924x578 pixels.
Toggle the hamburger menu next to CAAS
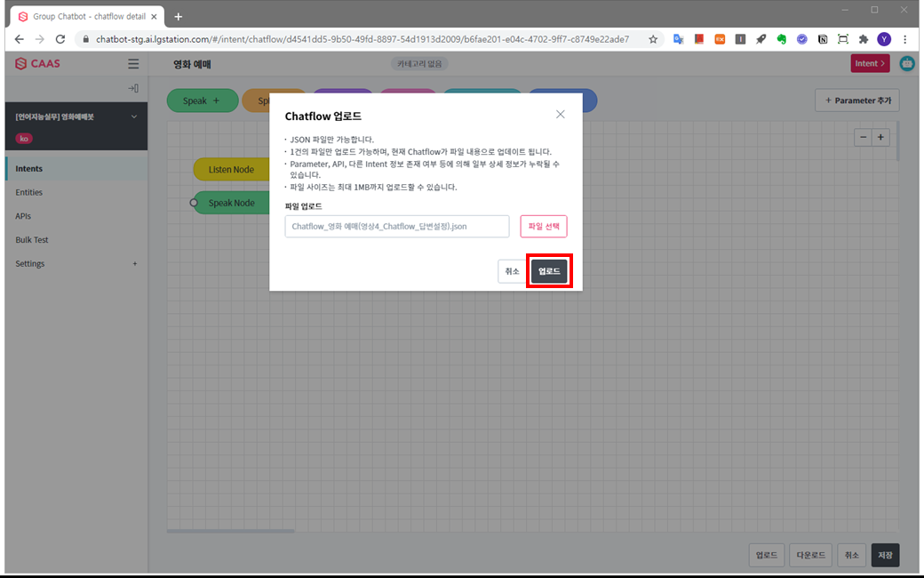coord(133,63)
